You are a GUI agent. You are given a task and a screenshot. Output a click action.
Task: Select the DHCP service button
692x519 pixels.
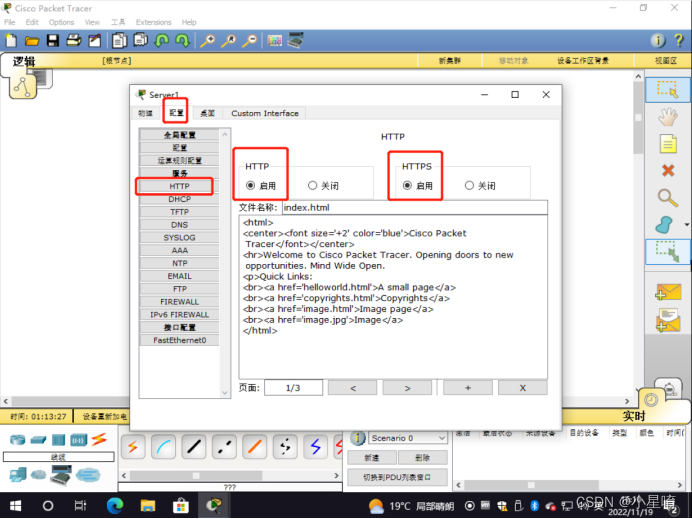pos(179,199)
